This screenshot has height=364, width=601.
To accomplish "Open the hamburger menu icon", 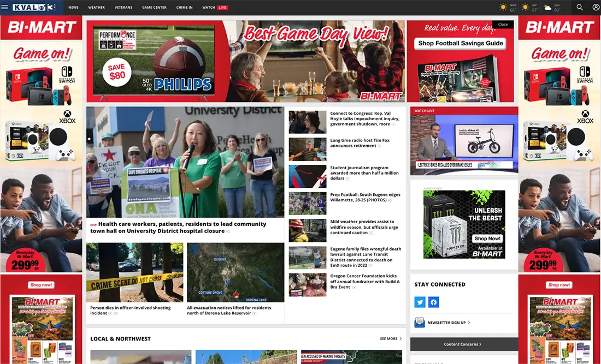I will click(x=4, y=7).
